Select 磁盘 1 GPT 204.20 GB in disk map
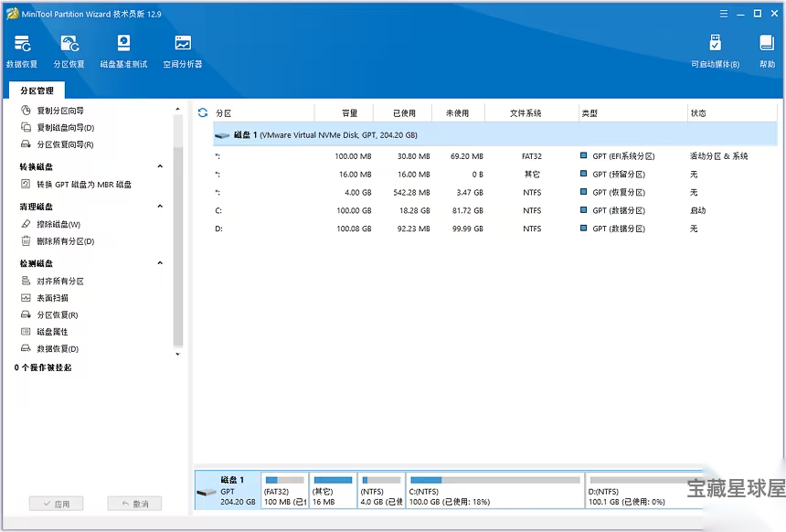This screenshot has height=532, width=786. click(x=228, y=490)
